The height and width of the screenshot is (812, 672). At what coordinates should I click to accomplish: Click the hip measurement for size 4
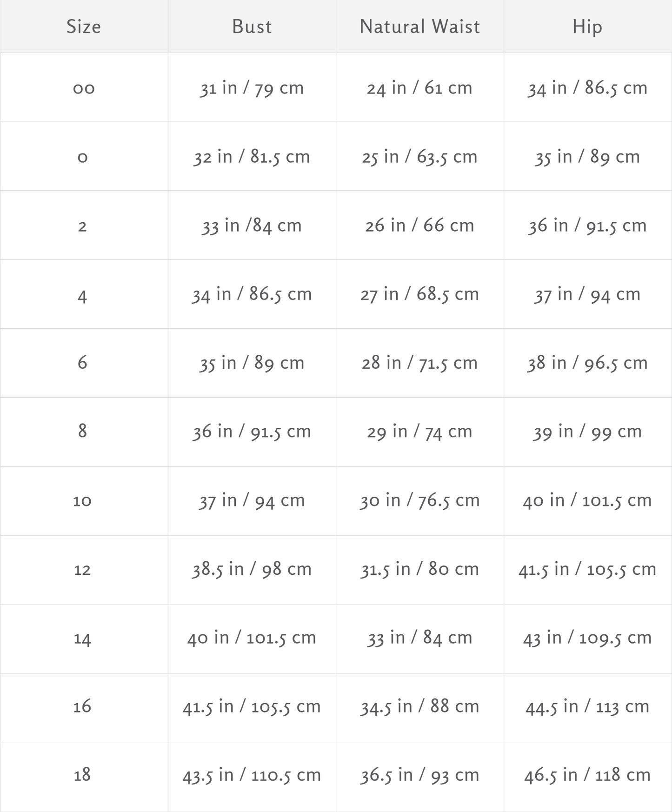click(587, 294)
